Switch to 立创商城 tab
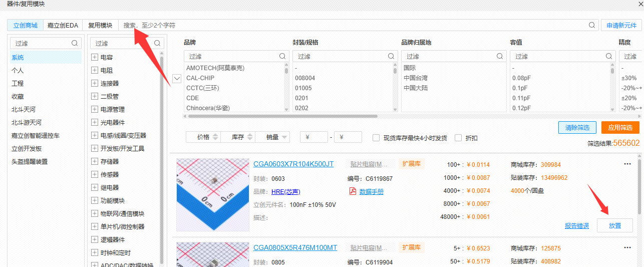 click(25, 25)
